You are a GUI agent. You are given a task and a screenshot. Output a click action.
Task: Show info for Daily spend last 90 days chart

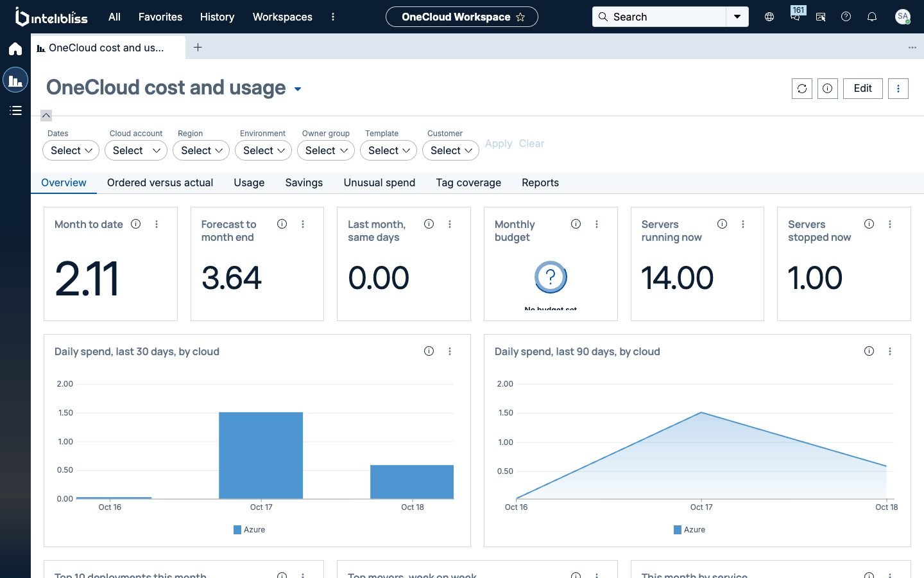(869, 351)
